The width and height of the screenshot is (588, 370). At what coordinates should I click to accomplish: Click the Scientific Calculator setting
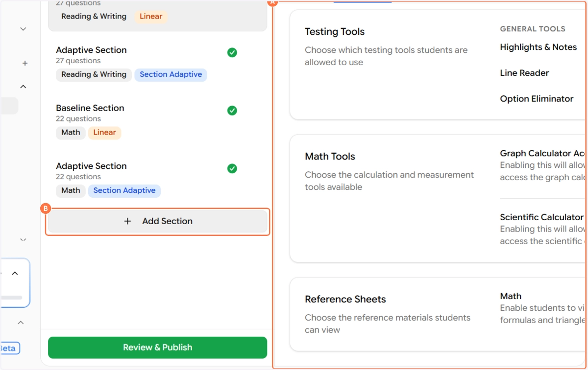541,217
